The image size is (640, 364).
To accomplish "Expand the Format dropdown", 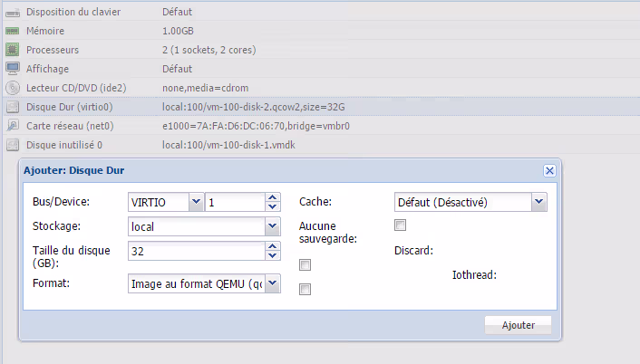I will [272, 284].
